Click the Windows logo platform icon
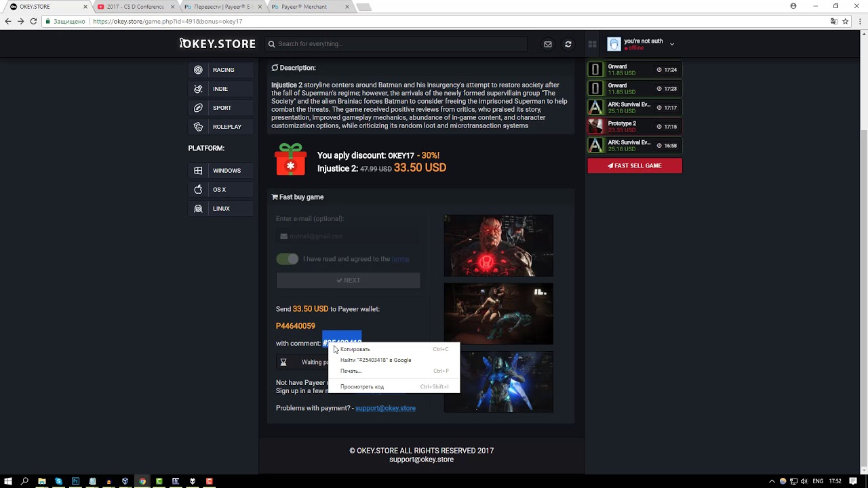This screenshot has height=488, width=868. pos(198,171)
